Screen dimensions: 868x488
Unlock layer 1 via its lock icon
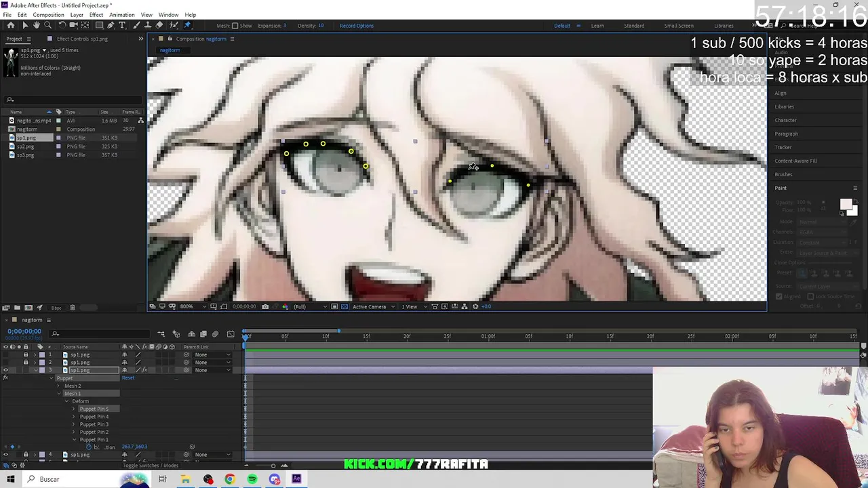click(26, 354)
